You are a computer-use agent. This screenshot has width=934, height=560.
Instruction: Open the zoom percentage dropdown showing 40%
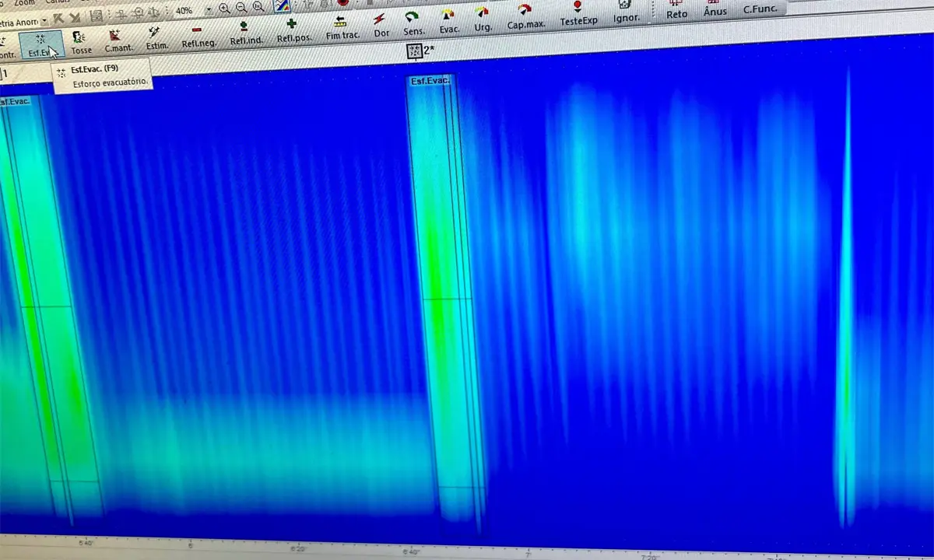(208, 11)
